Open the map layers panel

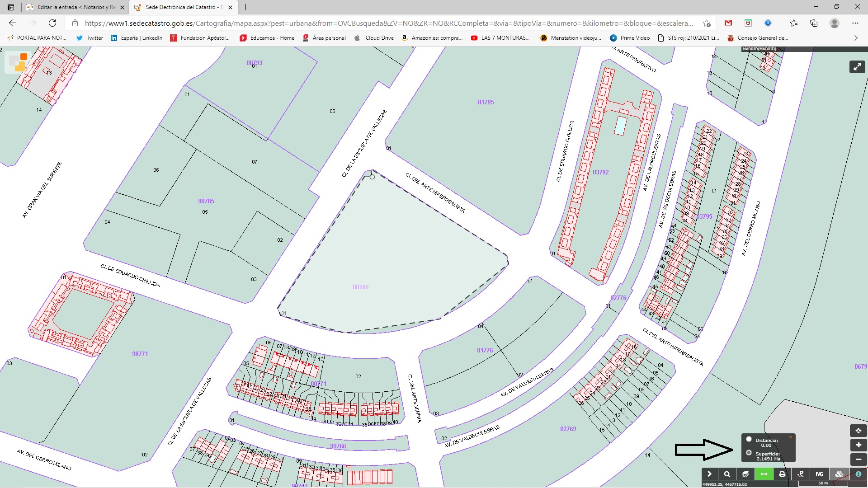point(745,474)
